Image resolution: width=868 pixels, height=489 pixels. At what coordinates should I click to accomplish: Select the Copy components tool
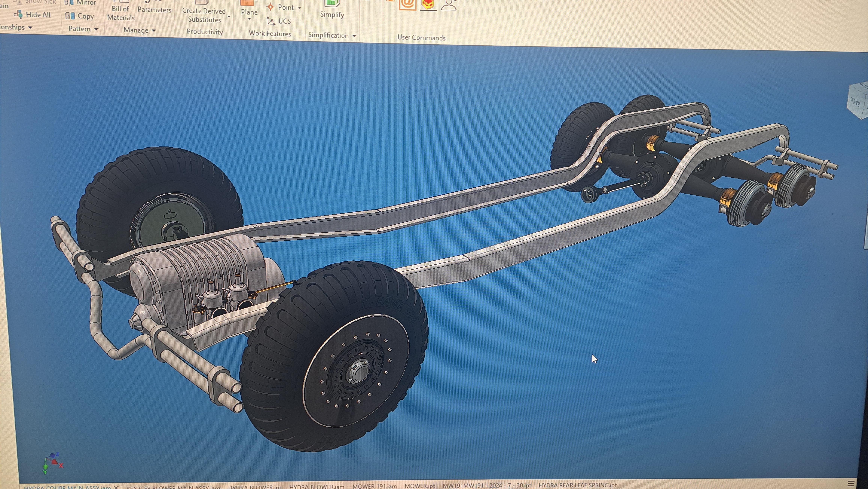pyautogui.click(x=80, y=16)
